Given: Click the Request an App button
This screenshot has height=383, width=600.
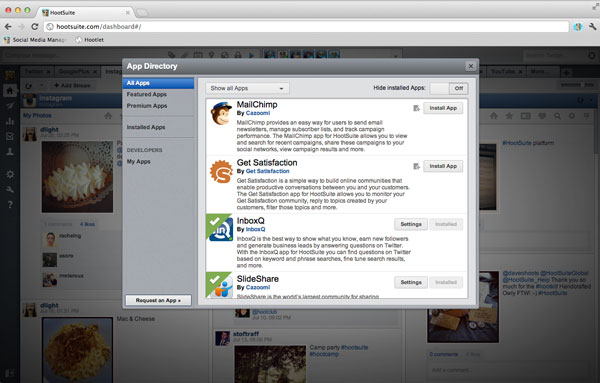Looking at the screenshot, I should coord(158,300).
